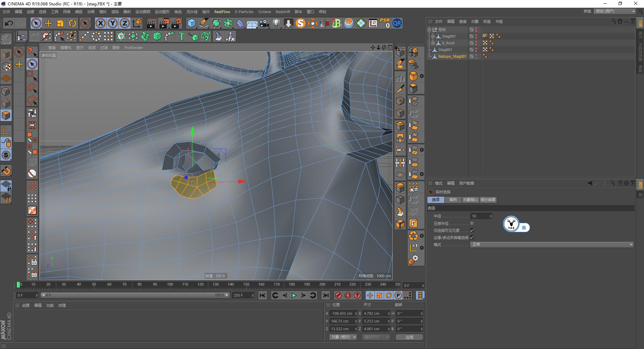Image resolution: width=644 pixels, height=349 pixels.
Task: Open the 界面 layout dropdown at top right
Action: [614, 11]
